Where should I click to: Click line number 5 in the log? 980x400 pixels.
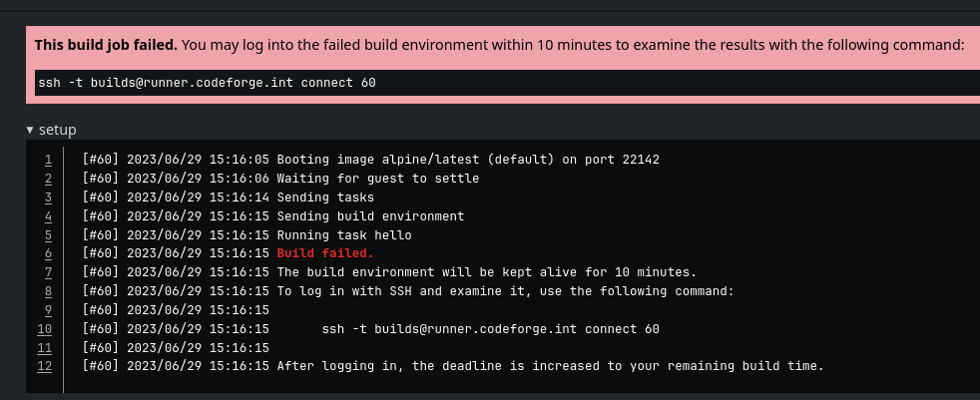click(47, 235)
